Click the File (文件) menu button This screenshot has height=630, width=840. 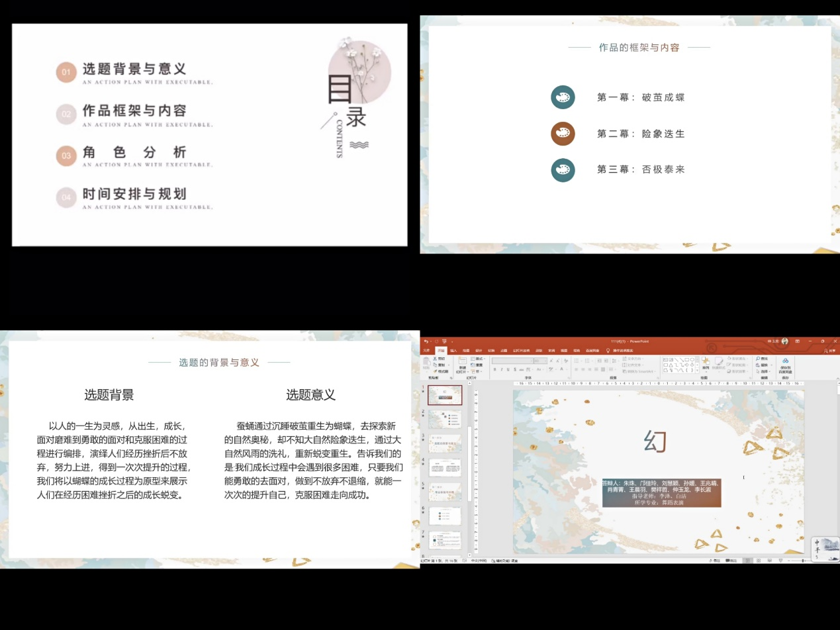click(x=426, y=351)
